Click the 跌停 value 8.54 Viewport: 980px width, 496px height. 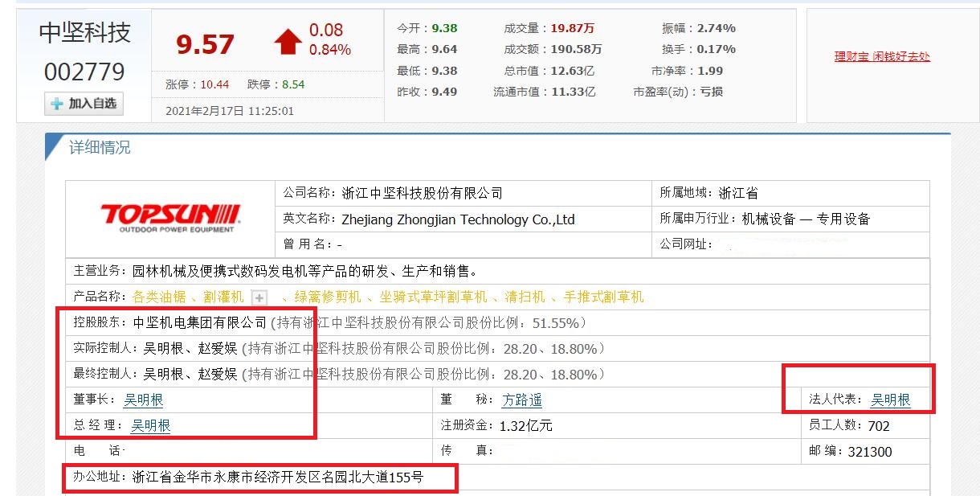point(292,84)
